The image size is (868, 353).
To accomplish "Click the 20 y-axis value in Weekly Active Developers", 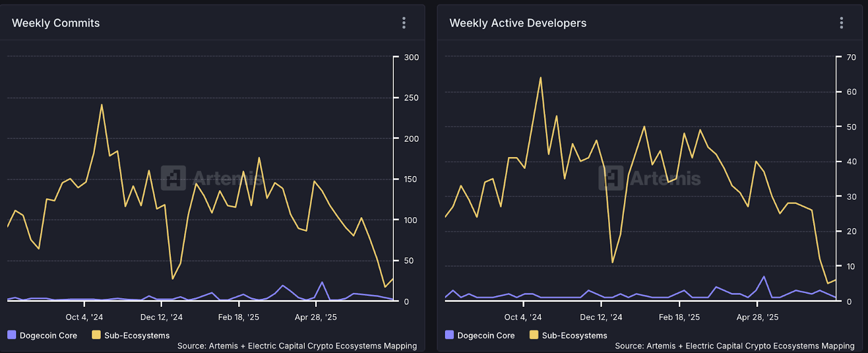I will coord(852,231).
